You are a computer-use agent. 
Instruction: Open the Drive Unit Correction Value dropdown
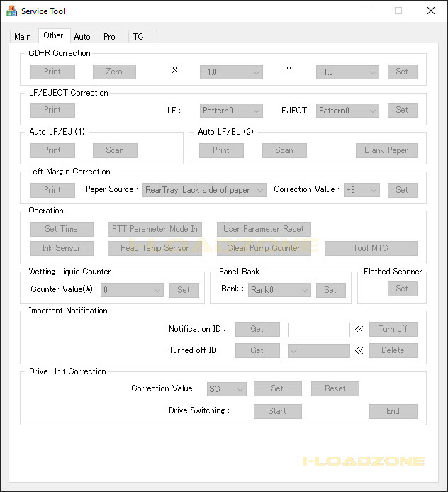[227, 389]
